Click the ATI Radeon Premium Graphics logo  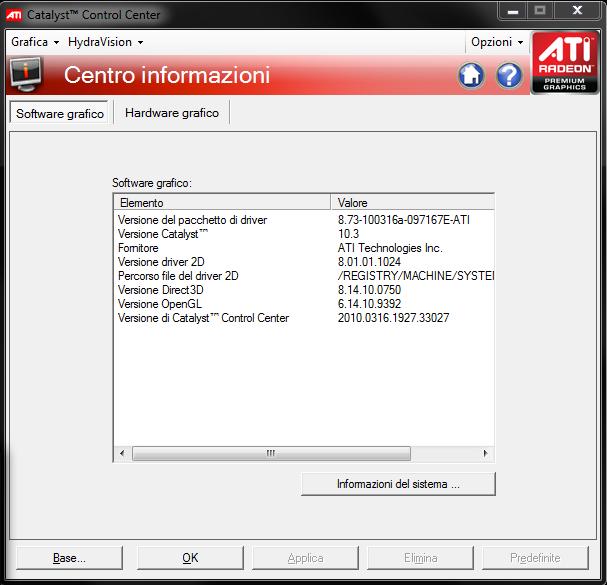pyautogui.click(x=565, y=63)
